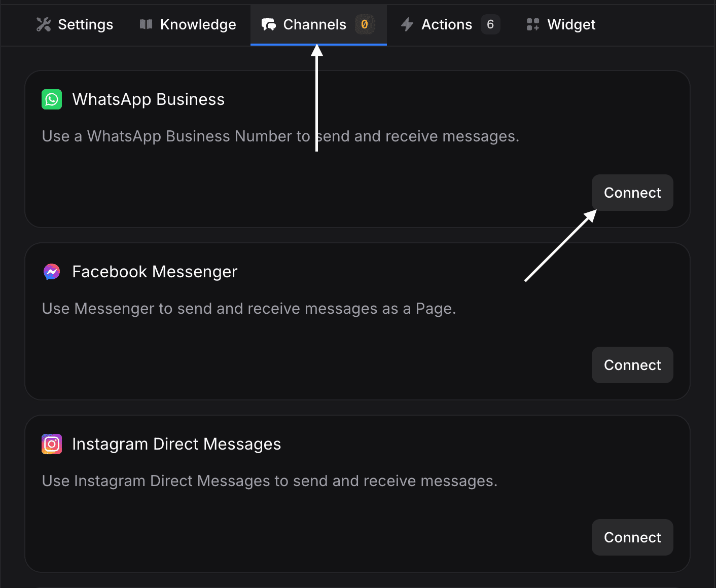Connect the Facebook Messenger channel
The height and width of the screenshot is (588, 716).
click(x=632, y=365)
